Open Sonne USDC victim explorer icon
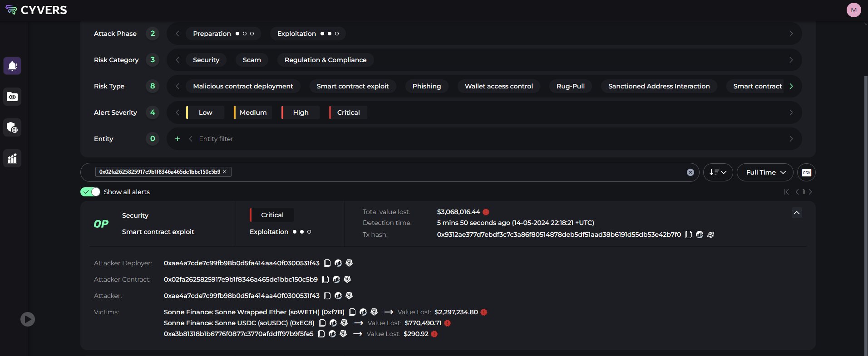Image resolution: width=868 pixels, height=356 pixels. 333,323
